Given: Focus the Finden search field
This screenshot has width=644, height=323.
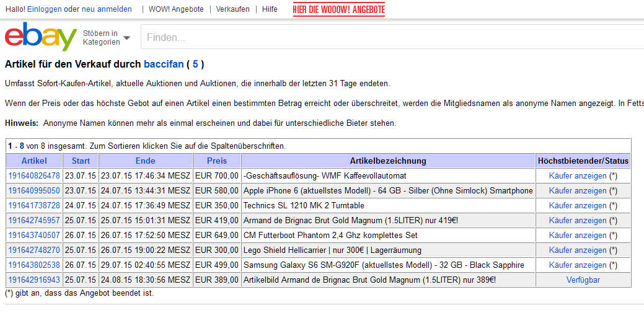Looking at the screenshot, I should [x=392, y=37].
